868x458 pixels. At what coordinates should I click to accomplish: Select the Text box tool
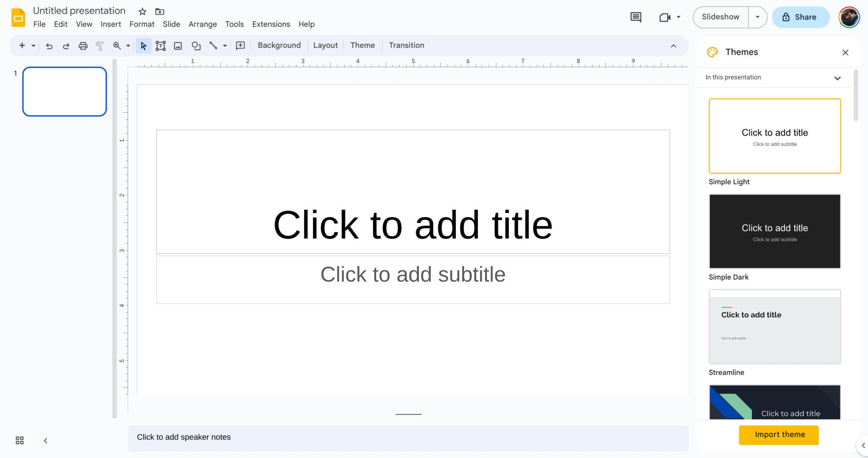tap(160, 46)
